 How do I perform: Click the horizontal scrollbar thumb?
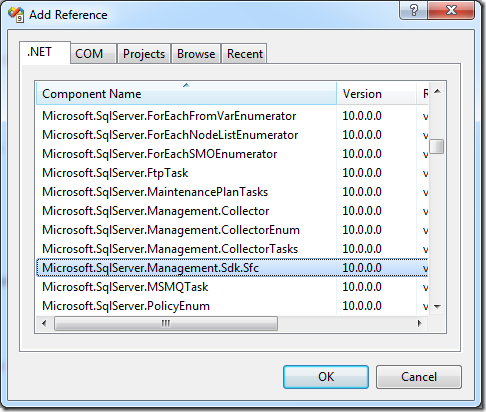tap(166, 323)
